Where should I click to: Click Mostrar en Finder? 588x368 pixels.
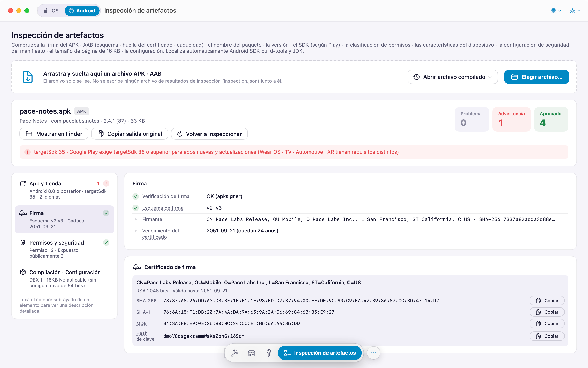[x=54, y=134]
